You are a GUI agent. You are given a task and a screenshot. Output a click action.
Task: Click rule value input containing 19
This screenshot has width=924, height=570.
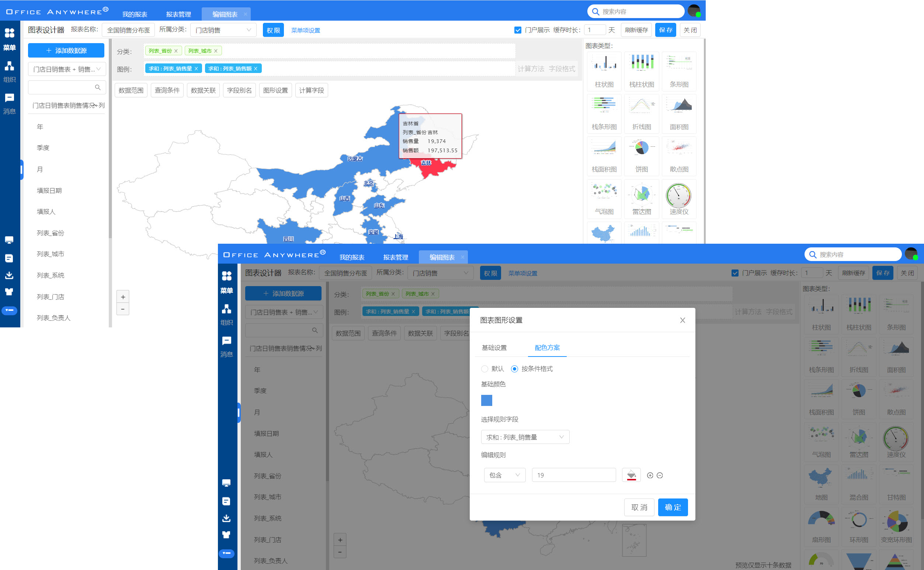573,475
